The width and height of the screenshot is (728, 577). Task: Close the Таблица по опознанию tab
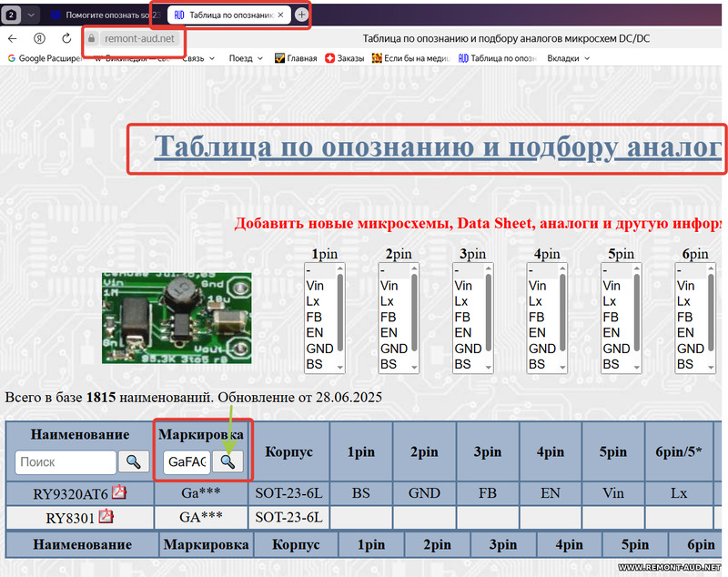click(x=280, y=15)
